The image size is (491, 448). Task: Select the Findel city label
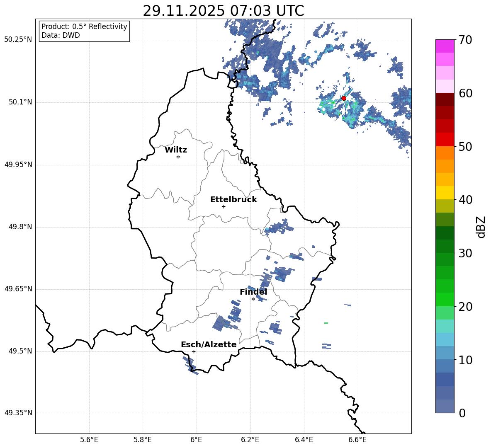tap(253, 292)
